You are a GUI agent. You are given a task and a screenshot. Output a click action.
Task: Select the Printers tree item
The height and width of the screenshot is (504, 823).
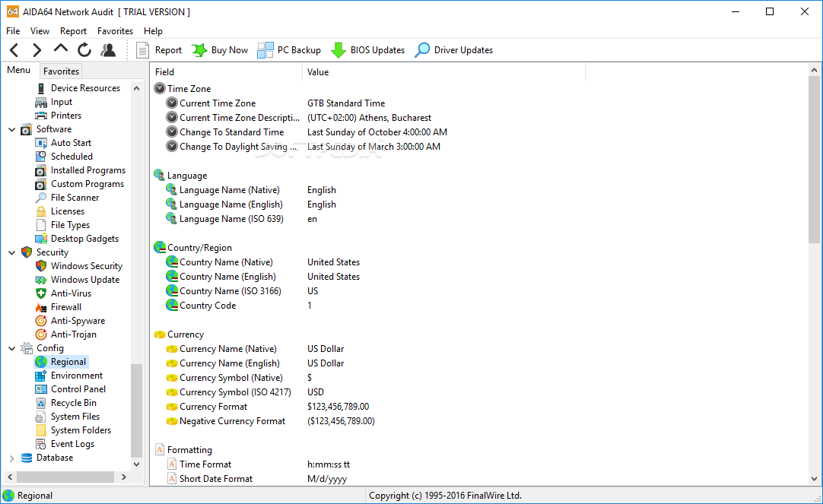59,116
